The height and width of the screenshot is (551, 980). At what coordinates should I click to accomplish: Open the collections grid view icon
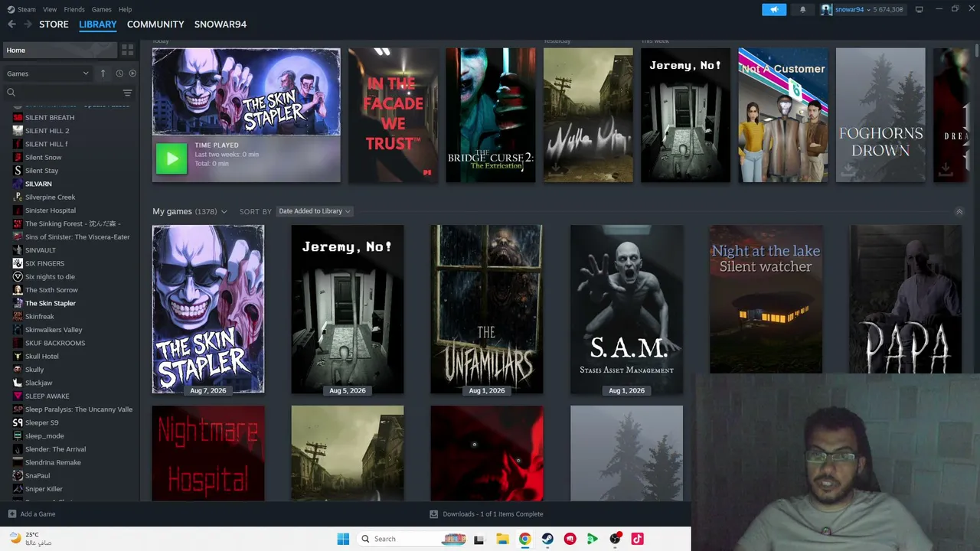pos(127,50)
